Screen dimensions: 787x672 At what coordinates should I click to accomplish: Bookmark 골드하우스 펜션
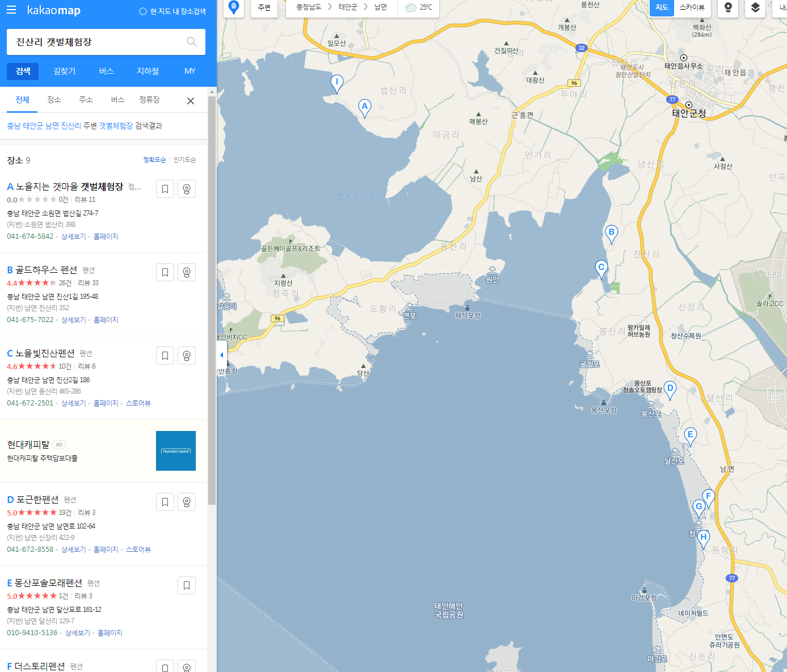(x=165, y=272)
